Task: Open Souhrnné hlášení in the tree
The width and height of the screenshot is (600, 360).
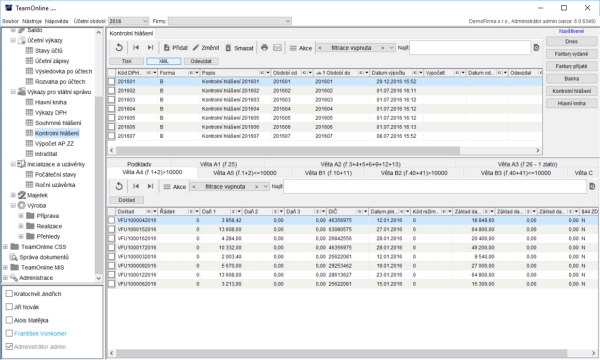Action: point(58,123)
